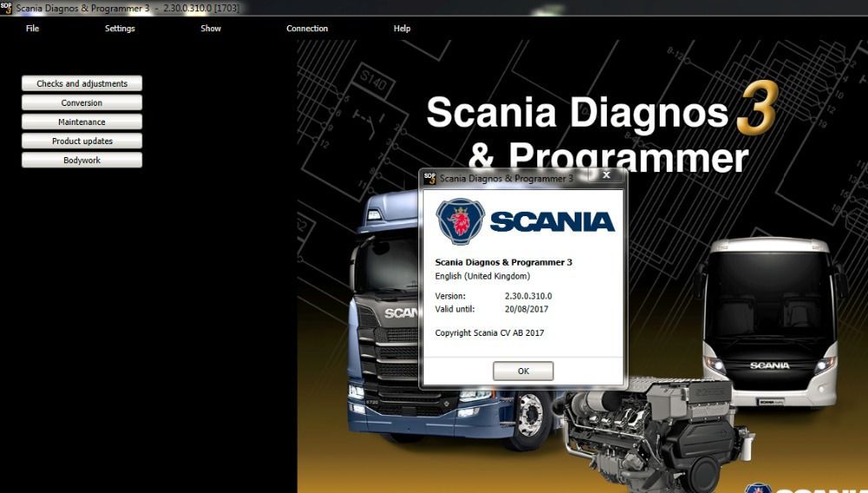Click the Scania griffin emblem in the dialog
Screen dimensions: 868x493
click(460, 221)
